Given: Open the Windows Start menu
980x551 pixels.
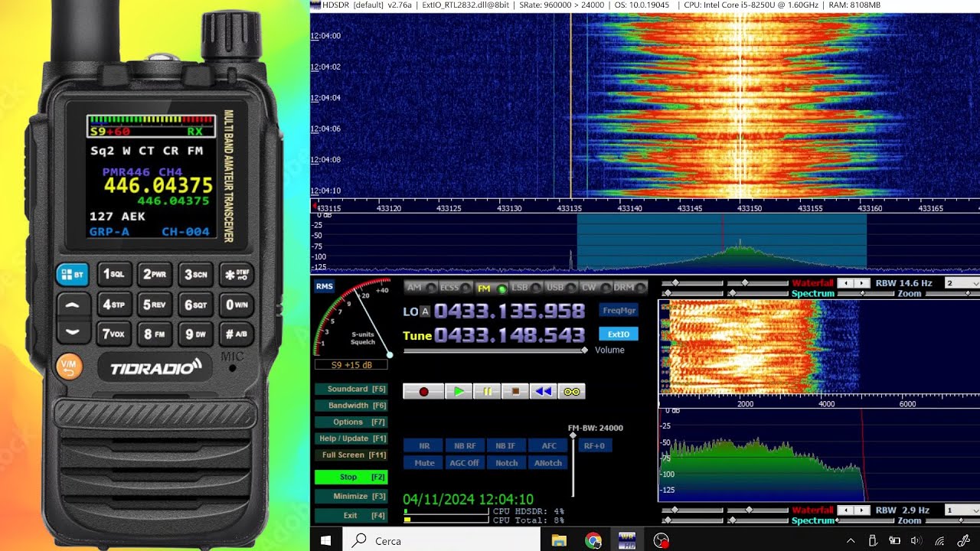Looking at the screenshot, I should pyautogui.click(x=325, y=540).
